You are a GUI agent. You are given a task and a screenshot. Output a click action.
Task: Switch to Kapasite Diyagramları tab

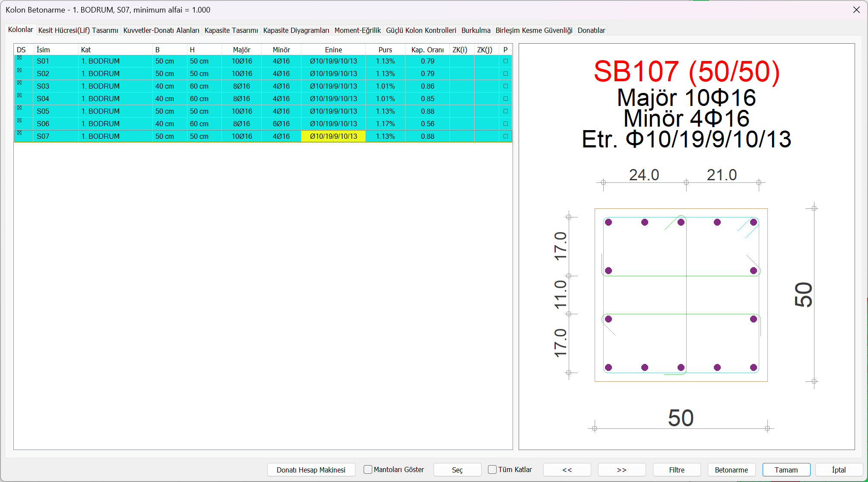(x=296, y=30)
